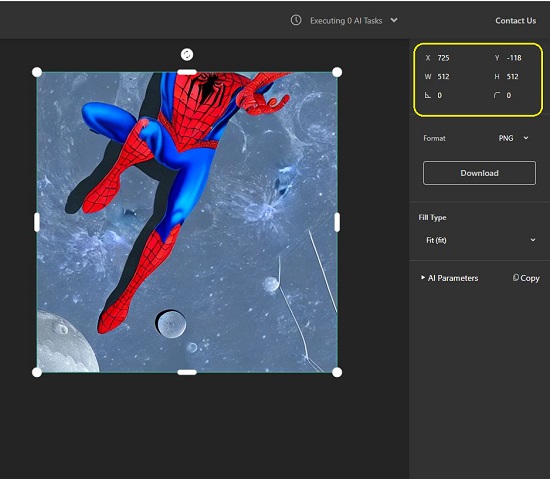Click the rotation angle icon
550x479 pixels.
click(x=428, y=95)
